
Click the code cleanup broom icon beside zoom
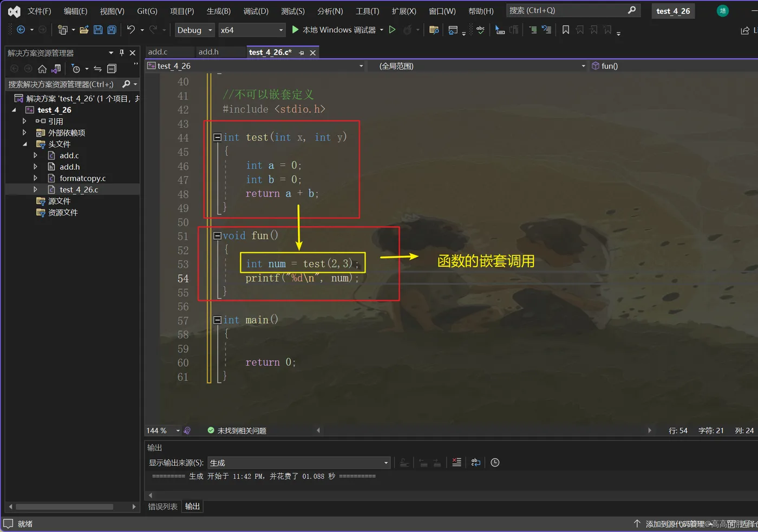(x=187, y=430)
